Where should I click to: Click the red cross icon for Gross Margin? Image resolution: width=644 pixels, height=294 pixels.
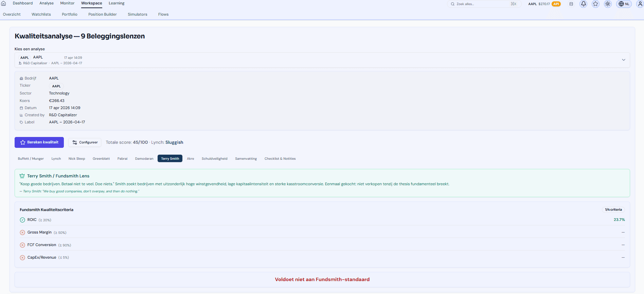pyautogui.click(x=22, y=232)
